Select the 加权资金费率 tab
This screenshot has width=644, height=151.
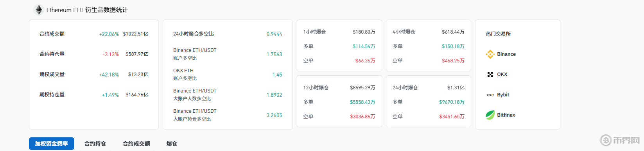tap(51, 144)
